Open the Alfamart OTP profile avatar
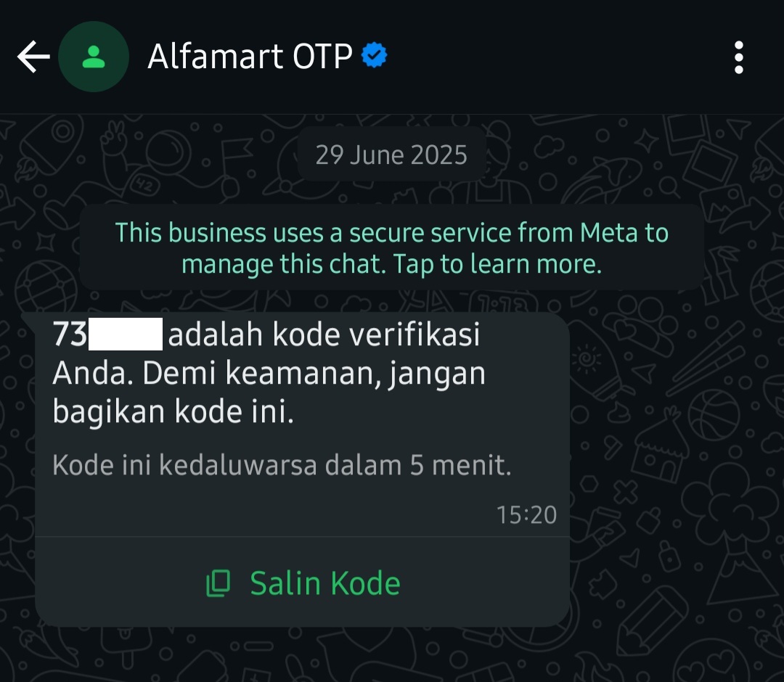This screenshot has height=682, width=784. tap(94, 57)
